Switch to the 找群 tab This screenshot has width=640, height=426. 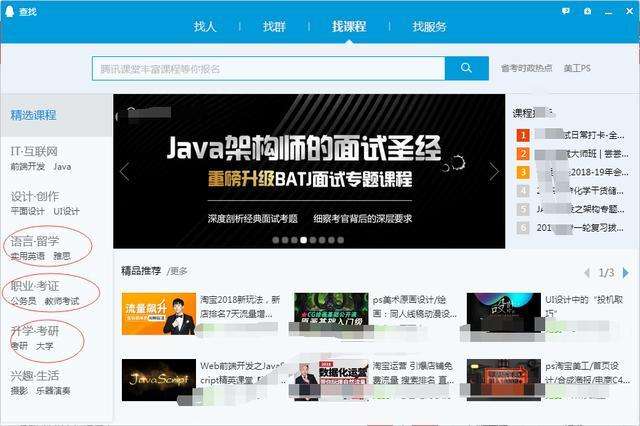click(273, 27)
